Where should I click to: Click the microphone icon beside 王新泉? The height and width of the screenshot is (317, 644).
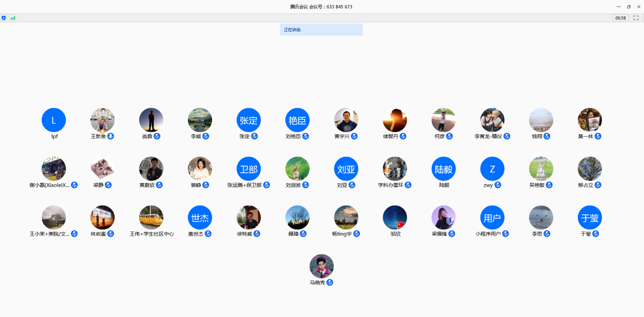coord(110,136)
